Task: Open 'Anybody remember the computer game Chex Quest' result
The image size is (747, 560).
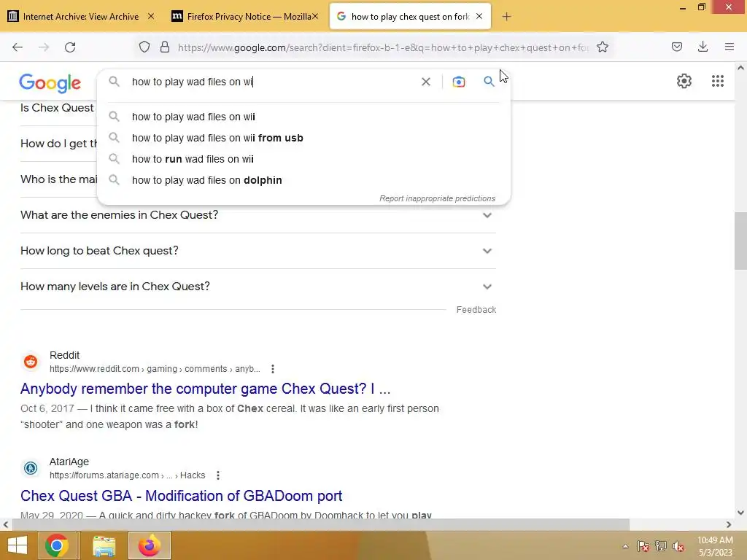Action: click(x=205, y=389)
